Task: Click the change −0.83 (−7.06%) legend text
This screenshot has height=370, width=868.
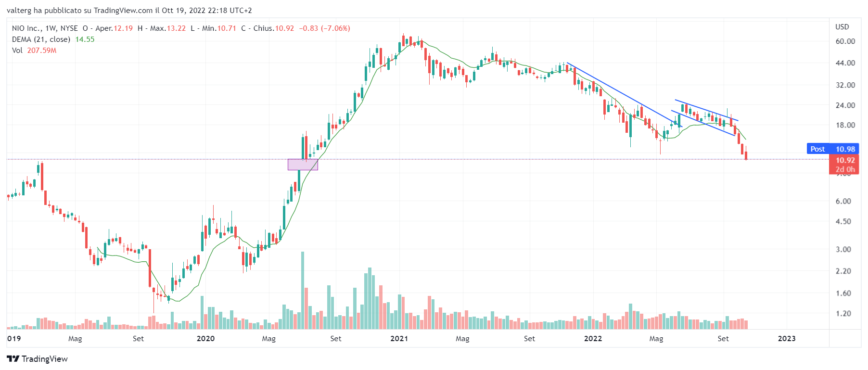Action: coord(325,28)
